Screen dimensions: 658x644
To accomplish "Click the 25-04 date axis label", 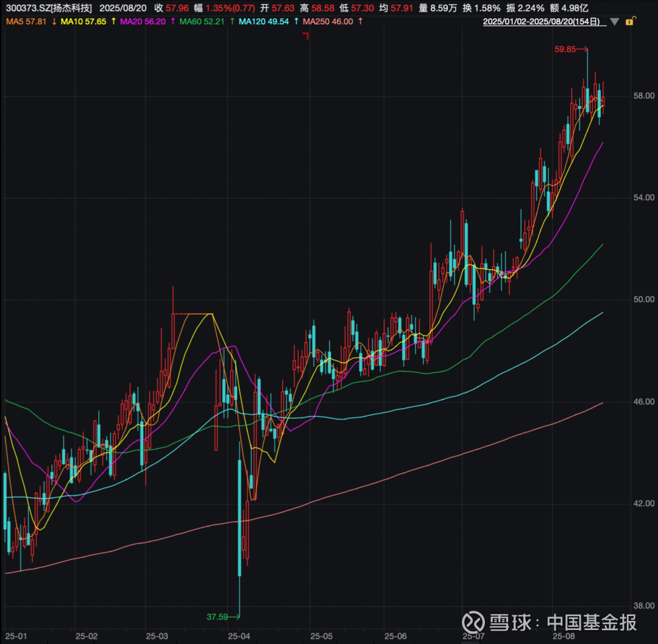I will pyautogui.click(x=239, y=637).
